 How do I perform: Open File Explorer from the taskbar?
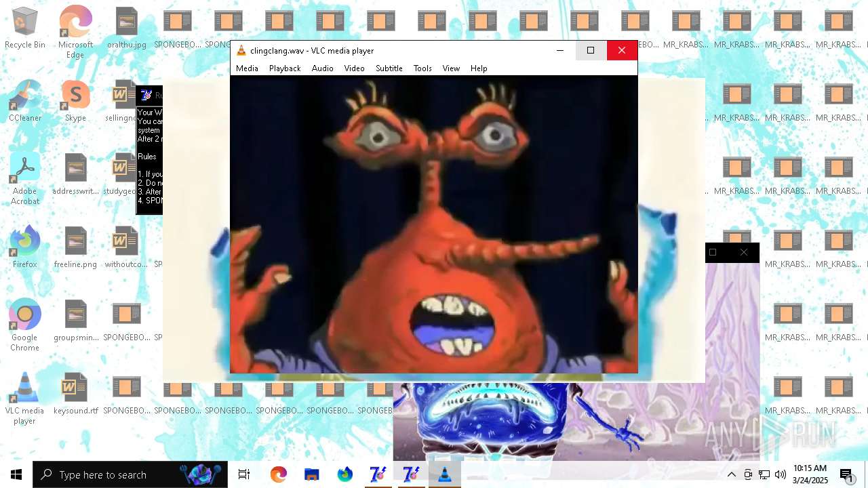[311, 474]
